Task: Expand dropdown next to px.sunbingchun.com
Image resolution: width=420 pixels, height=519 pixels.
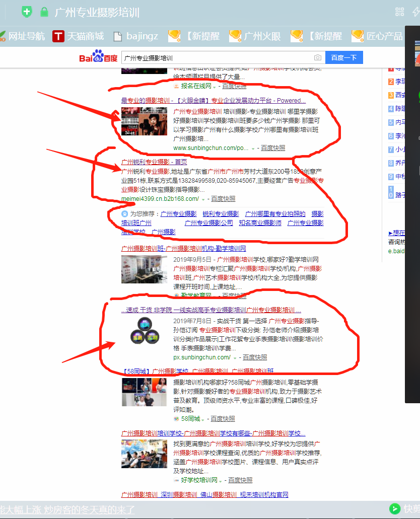Action: coord(235,358)
